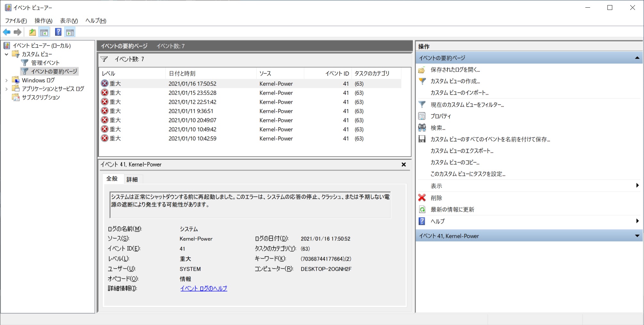Collapse the カスタム ビュー tree node
Screen dimensions: 644x325
[x=6, y=54]
